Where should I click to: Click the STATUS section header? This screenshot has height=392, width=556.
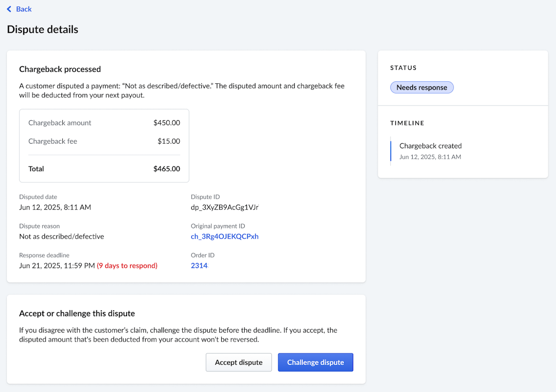point(403,67)
